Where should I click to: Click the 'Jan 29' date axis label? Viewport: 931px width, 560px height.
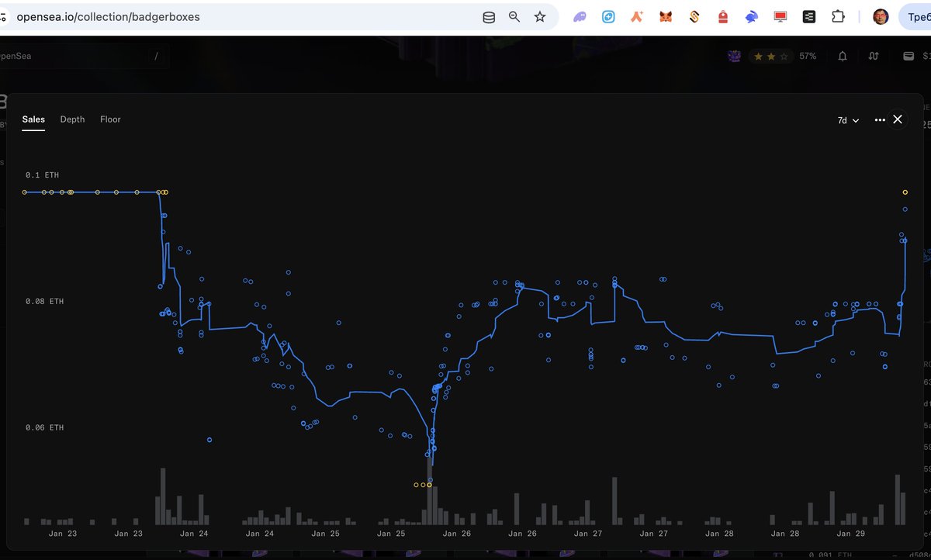(x=850, y=534)
